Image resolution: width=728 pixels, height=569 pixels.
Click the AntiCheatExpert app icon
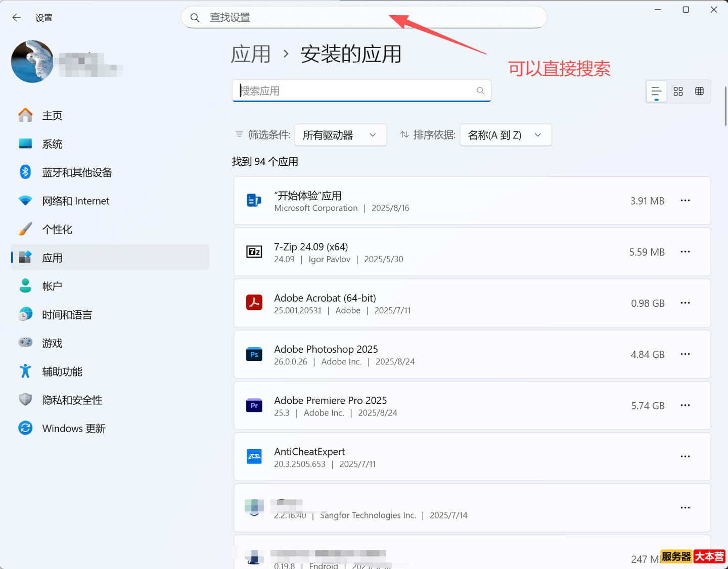[254, 456]
